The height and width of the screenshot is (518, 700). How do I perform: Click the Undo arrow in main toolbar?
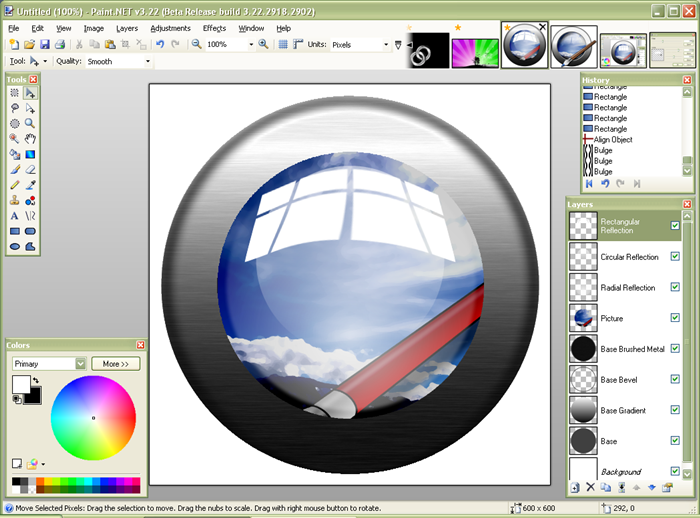(x=160, y=44)
